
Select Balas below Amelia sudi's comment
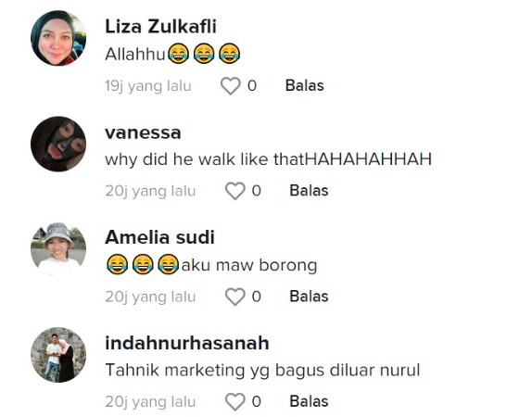309,297
